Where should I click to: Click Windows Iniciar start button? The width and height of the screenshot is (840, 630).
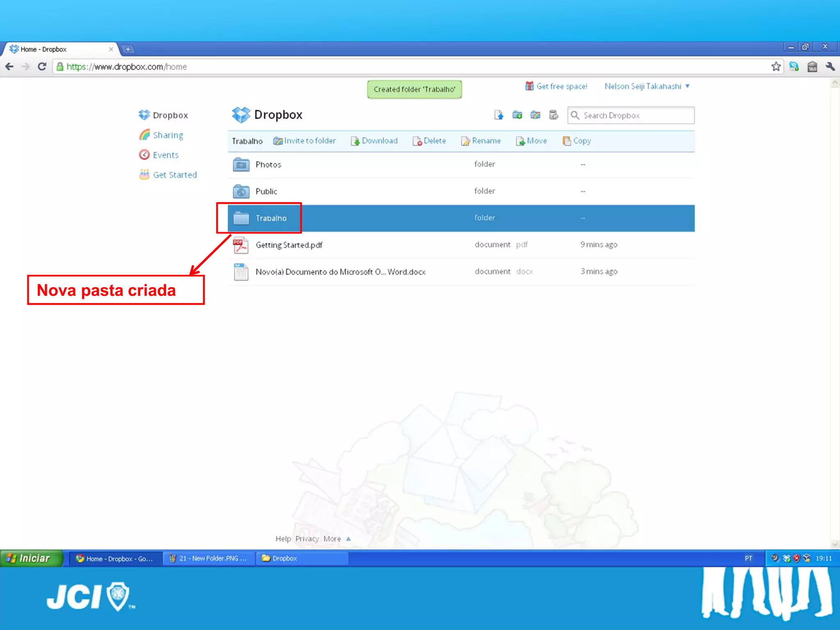(x=31, y=558)
